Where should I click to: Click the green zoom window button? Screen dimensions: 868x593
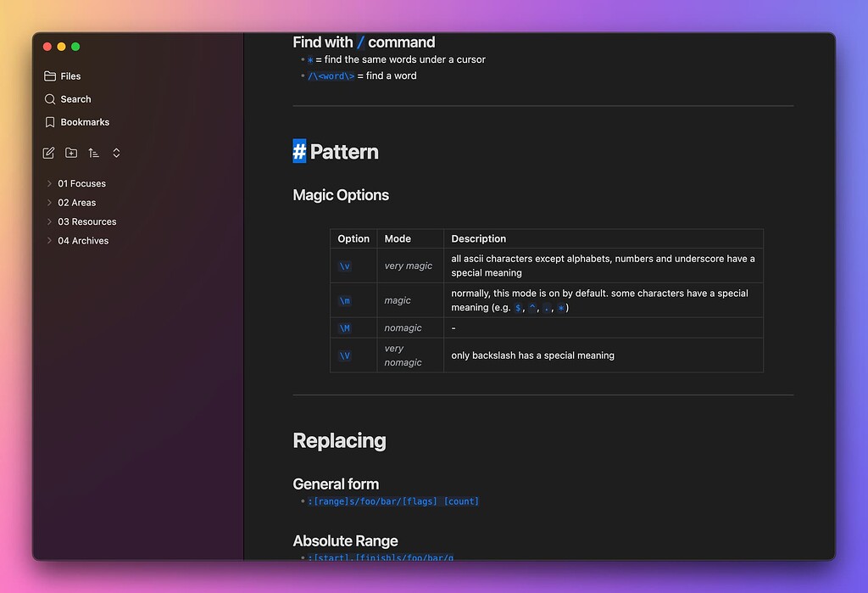(x=75, y=47)
